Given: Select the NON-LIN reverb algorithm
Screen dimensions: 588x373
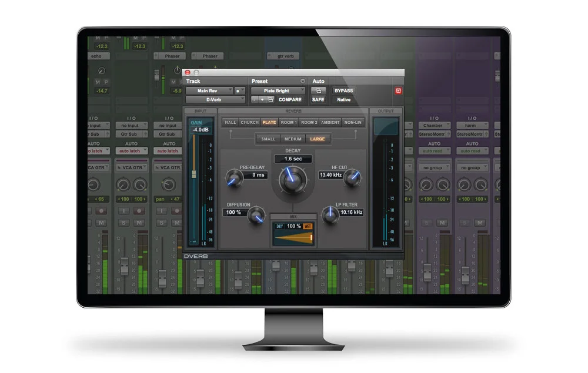Looking at the screenshot, I should coord(353,122).
